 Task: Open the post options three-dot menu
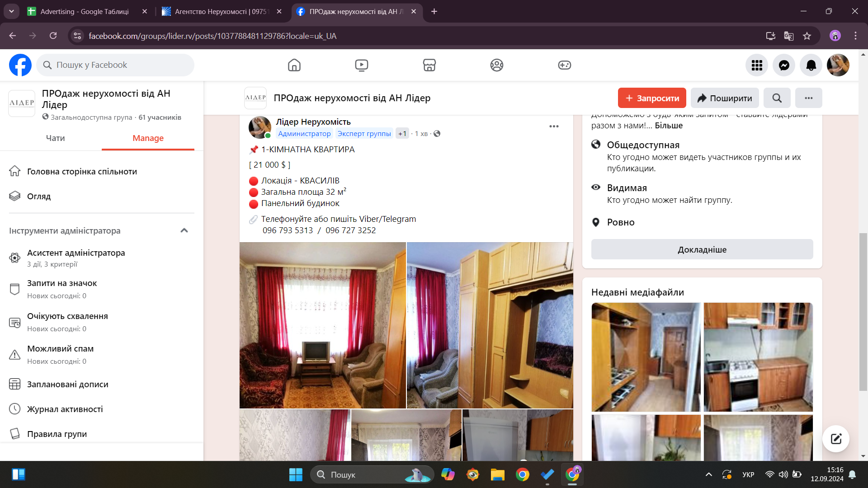click(554, 127)
